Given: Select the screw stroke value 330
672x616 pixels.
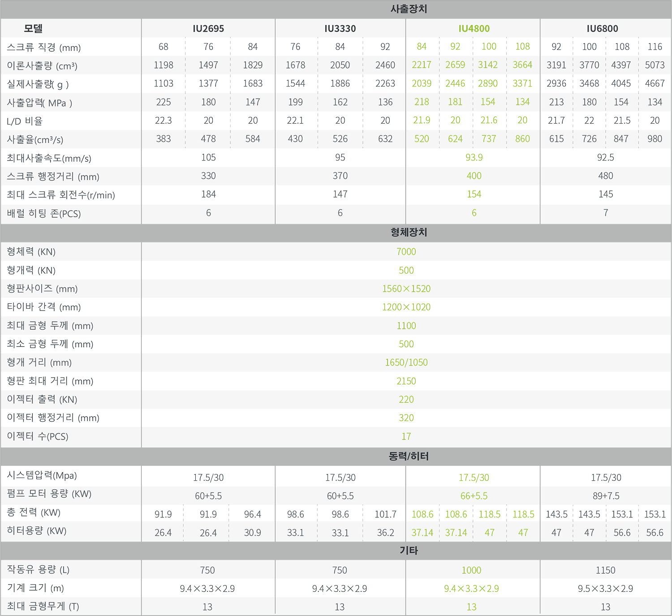Looking at the screenshot, I should pos(208,176).
